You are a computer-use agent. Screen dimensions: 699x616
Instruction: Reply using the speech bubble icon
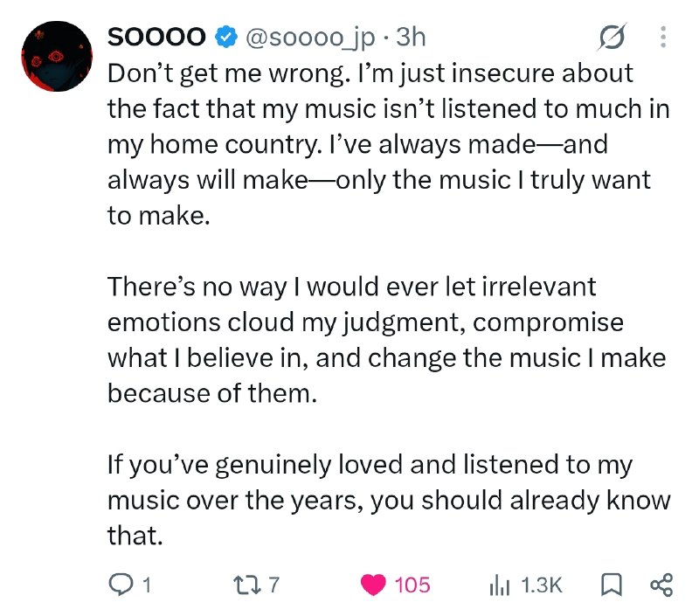point(121,585)
